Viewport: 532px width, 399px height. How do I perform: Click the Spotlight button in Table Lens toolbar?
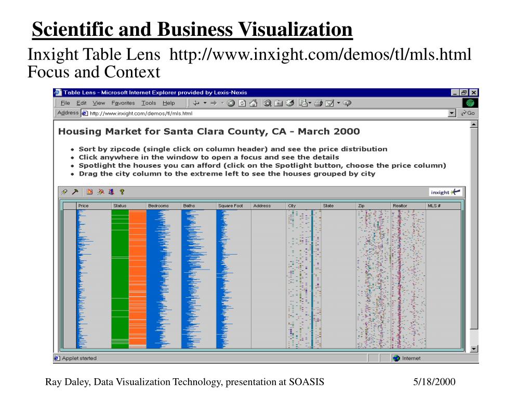[64, 192]
